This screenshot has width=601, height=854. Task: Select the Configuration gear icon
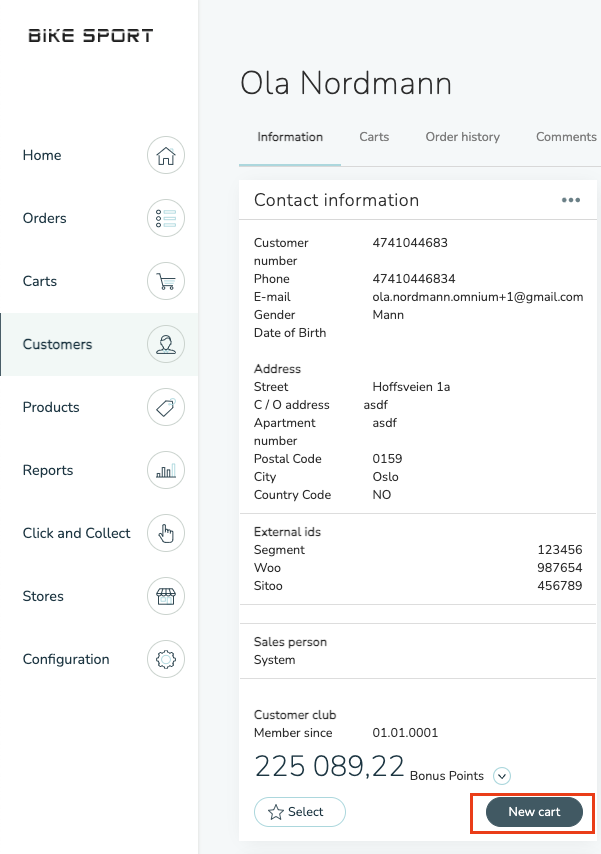[x=166, y=659]
